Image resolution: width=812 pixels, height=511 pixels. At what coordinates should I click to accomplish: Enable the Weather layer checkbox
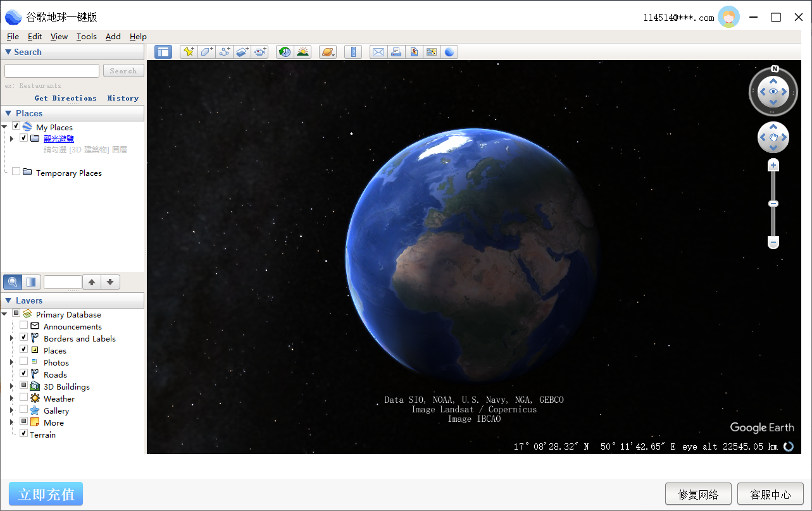click(24, 397)
